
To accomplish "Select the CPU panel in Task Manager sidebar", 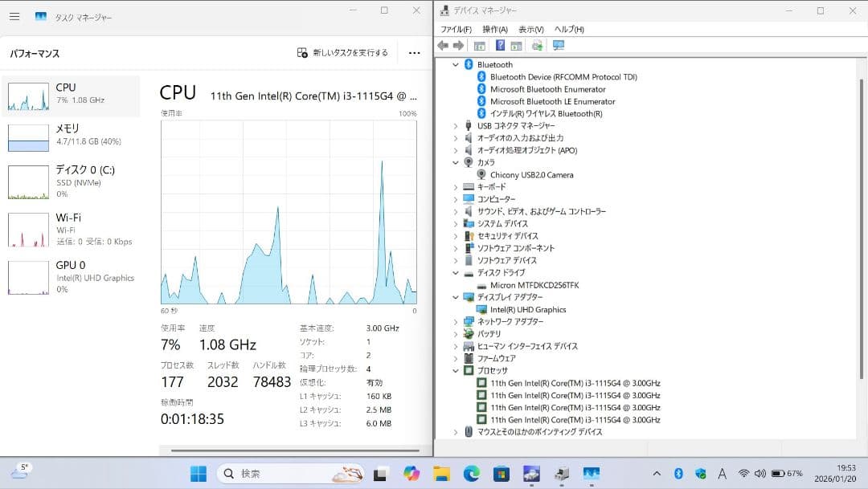I will (x=72, y=95).
